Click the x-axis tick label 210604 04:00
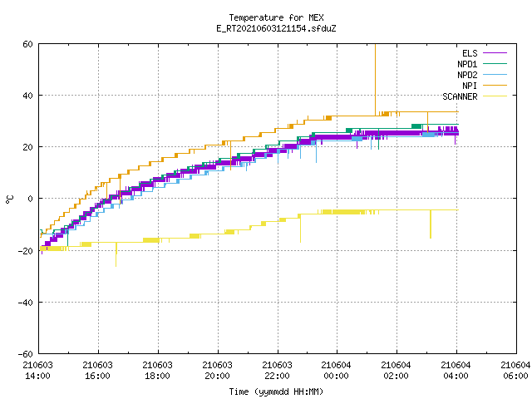Image resolution: width=532 pixels, height=399 pixels. click(456, 371)
